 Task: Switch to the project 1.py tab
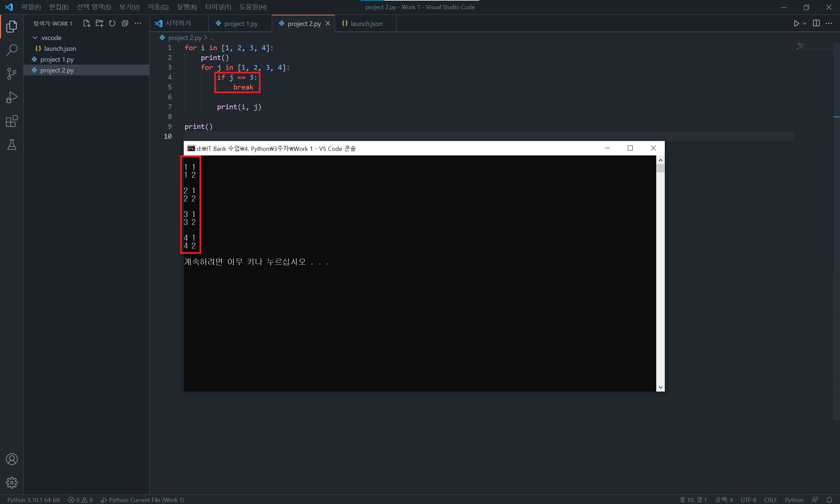pyautogui.click(x=241, y=24)
